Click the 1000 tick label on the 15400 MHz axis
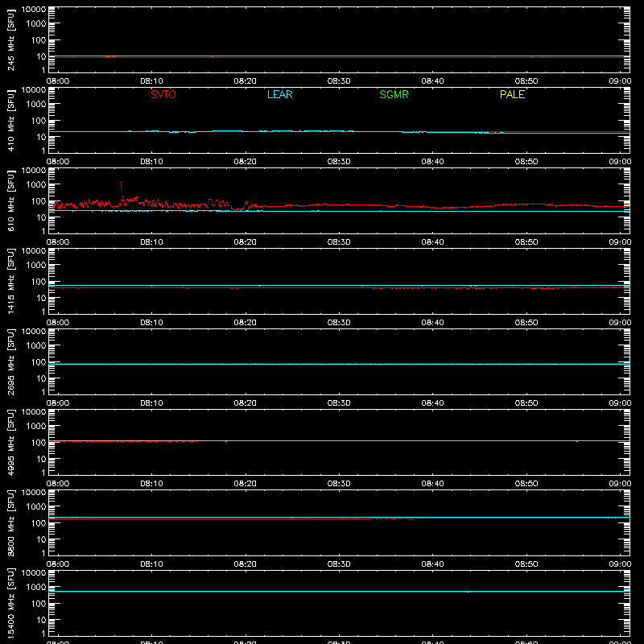Screen dimensions: 644x644 click(36, 587)
